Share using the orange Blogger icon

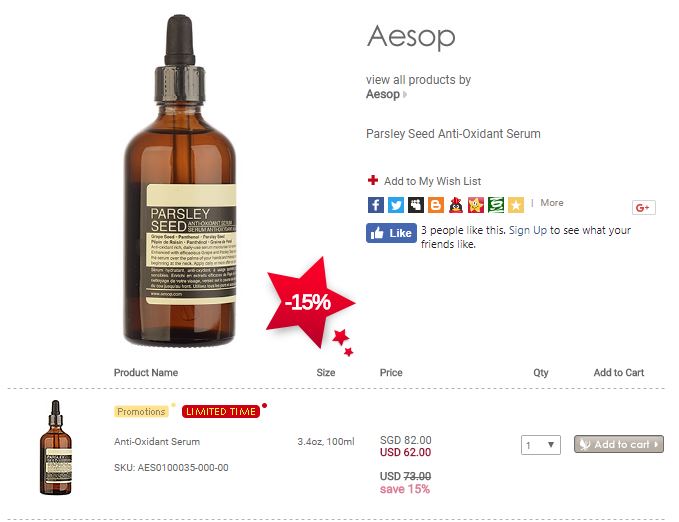tap(436, 204)
